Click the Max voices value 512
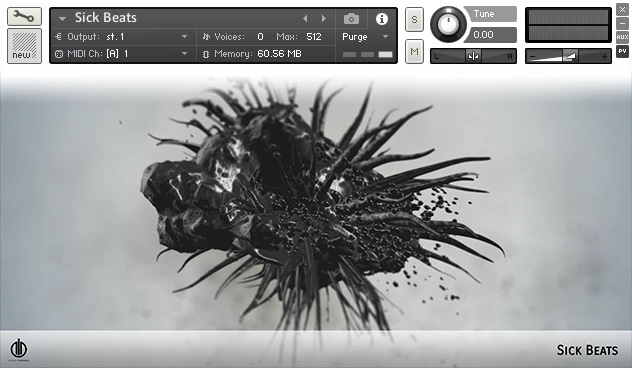 (x=314, y=37)
